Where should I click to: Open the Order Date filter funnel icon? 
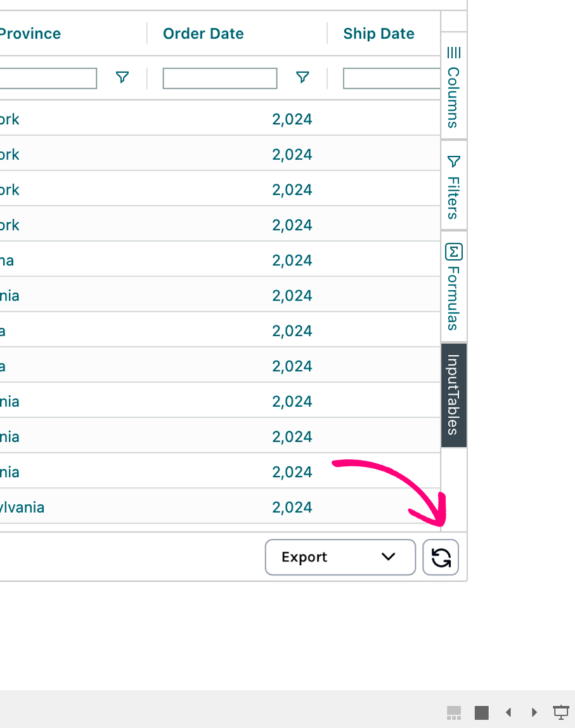303,77
